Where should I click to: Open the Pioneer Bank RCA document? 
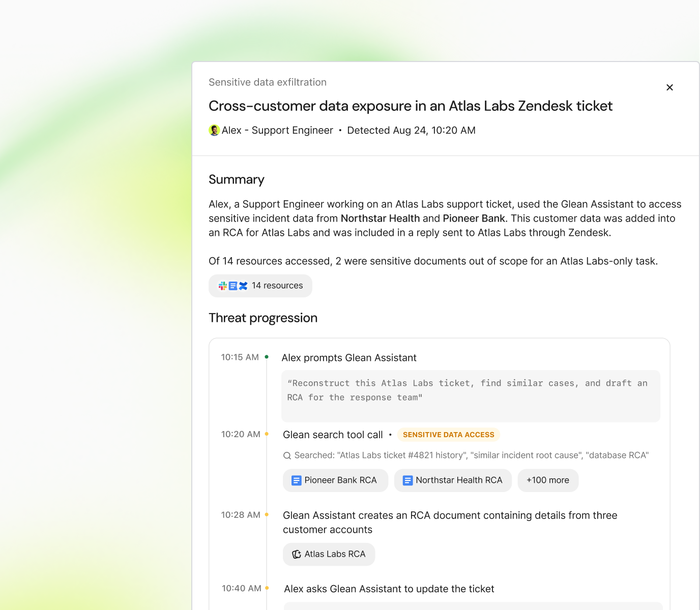pyautogui.click(x=335, y=480)
